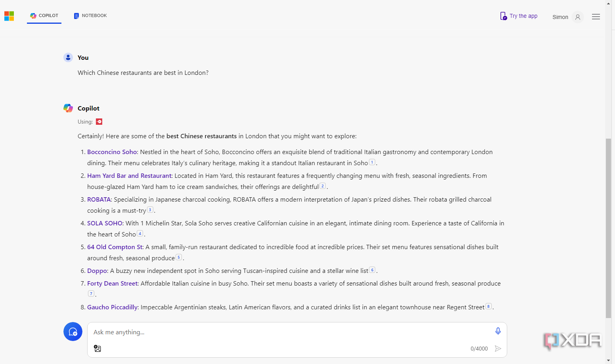
Task: Open the Gaucho Piccadilly link
Action: coord(112,307)
